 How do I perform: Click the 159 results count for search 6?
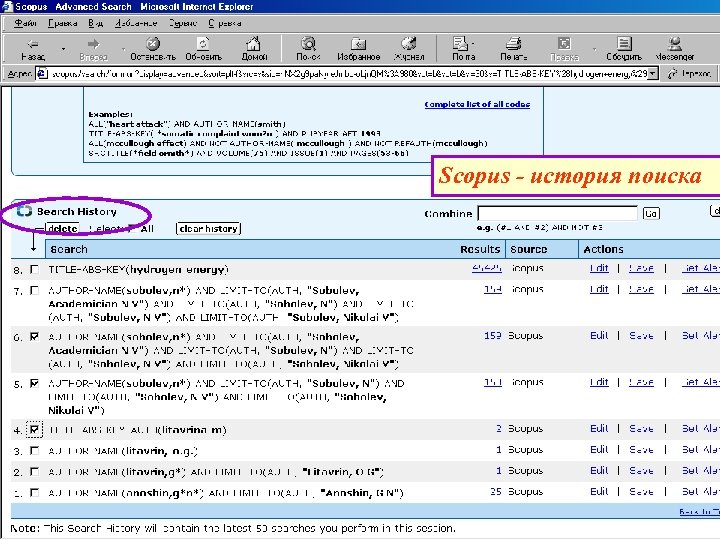tap(493, 336)
